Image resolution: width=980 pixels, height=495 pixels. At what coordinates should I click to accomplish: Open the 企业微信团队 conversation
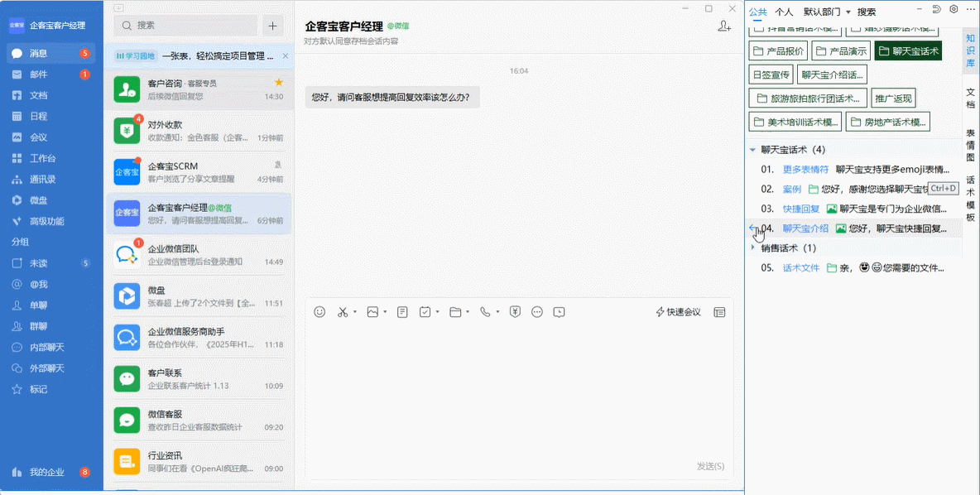(x=199, y=255)
